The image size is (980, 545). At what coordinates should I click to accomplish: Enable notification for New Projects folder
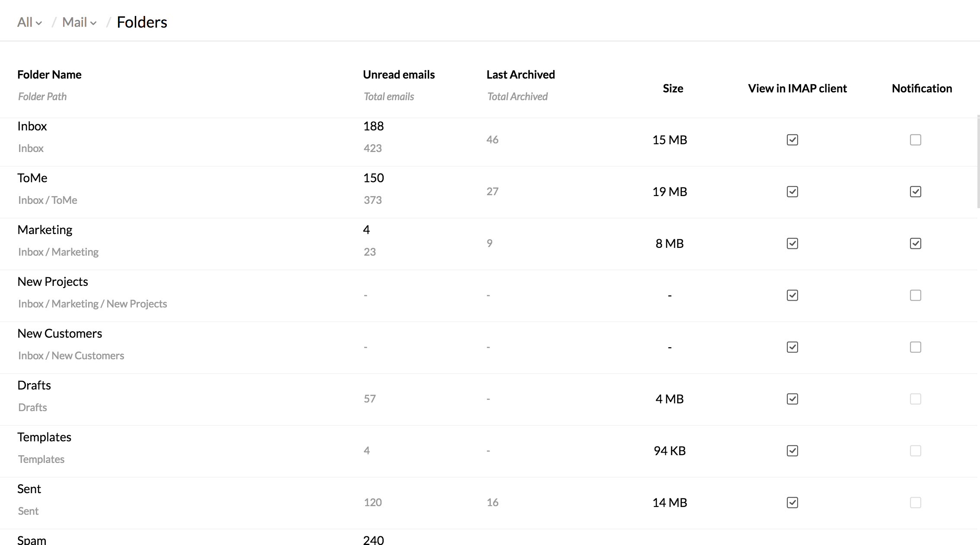coord(915,295)
